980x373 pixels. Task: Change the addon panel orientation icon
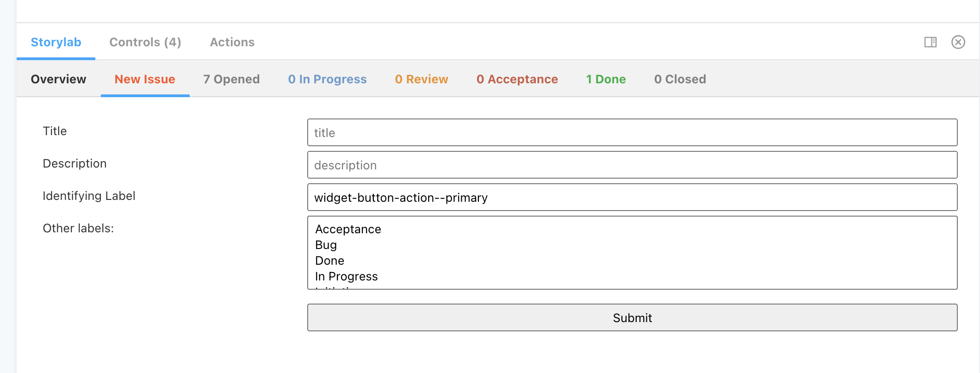[x=930, y=42]
